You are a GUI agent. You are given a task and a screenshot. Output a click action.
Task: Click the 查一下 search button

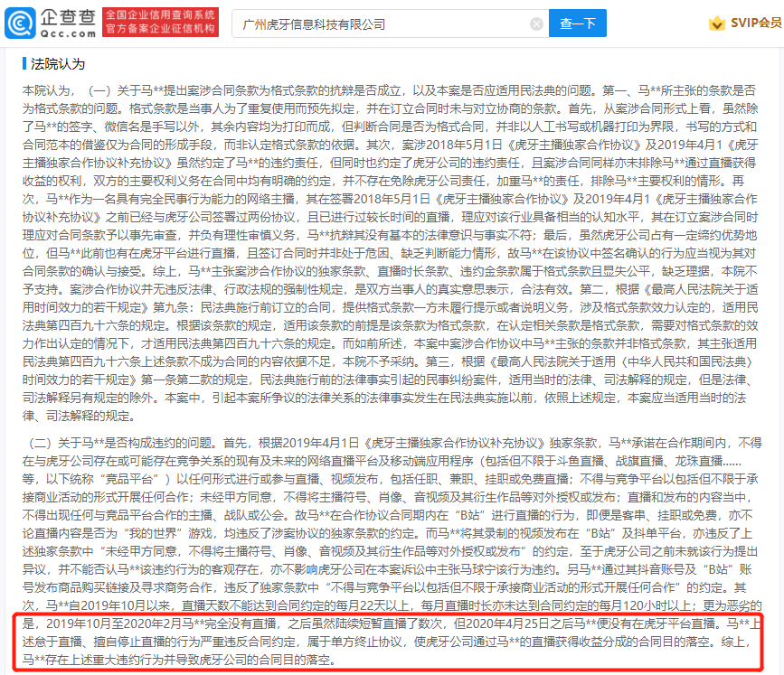point(578,23)
